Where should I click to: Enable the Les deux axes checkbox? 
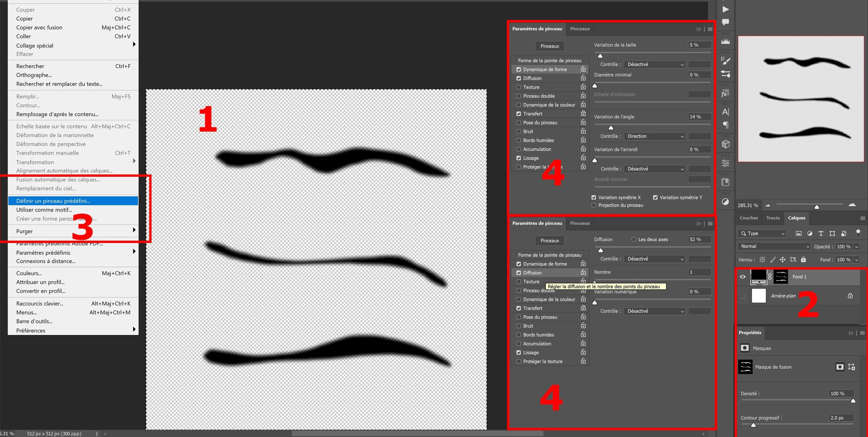click(x=634, y=239)
